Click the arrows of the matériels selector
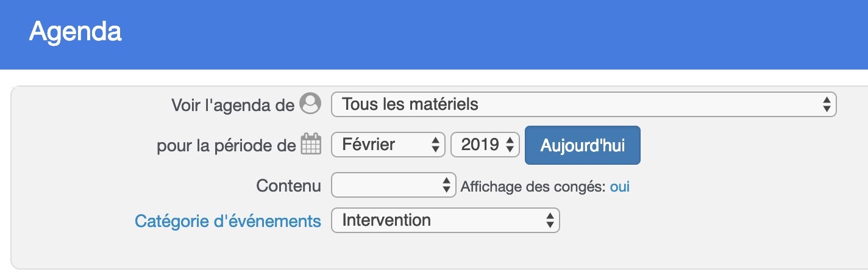Screen dimensions: 868x277 827,104
